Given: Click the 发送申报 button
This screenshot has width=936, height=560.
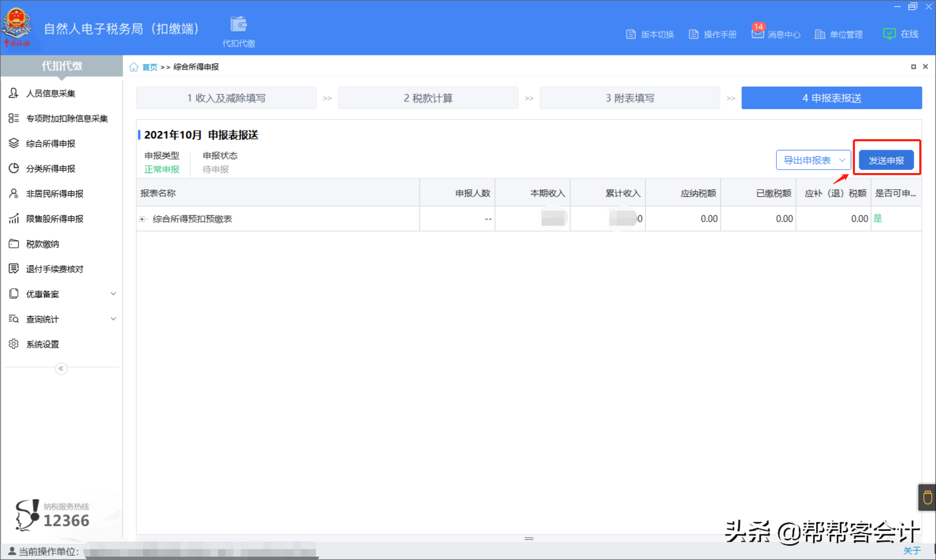Looking at the screenshot, I should pos(886,160).
